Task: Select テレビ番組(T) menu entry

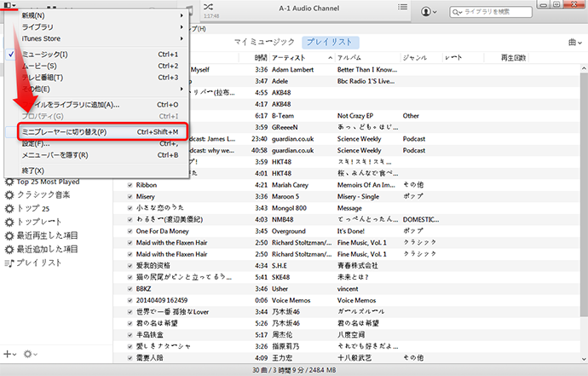Action: coord(97,78)
